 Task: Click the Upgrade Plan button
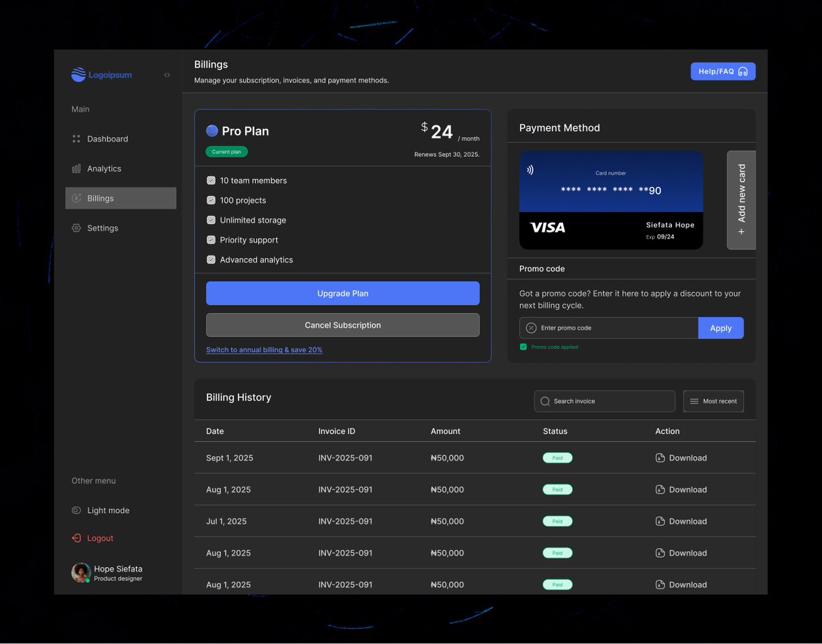tap(342, 293)
